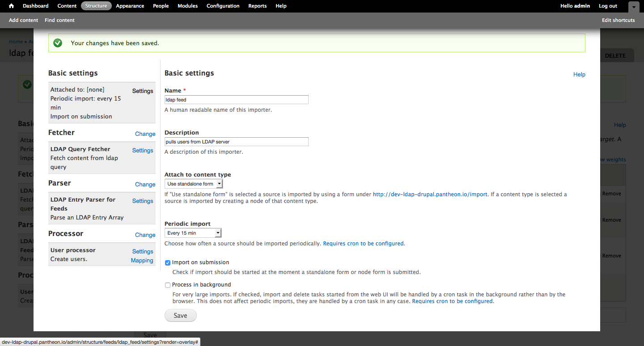Image resolution: width=644 pixels, height=346 pixels.
Task: Click Requires cron link under Process in background
Action: [453, 301]
